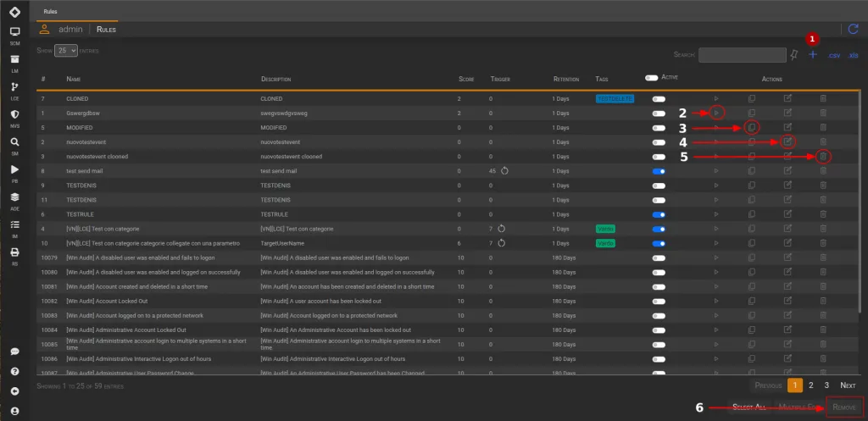Go to page 2 of the rules

[x=810, y=385]
